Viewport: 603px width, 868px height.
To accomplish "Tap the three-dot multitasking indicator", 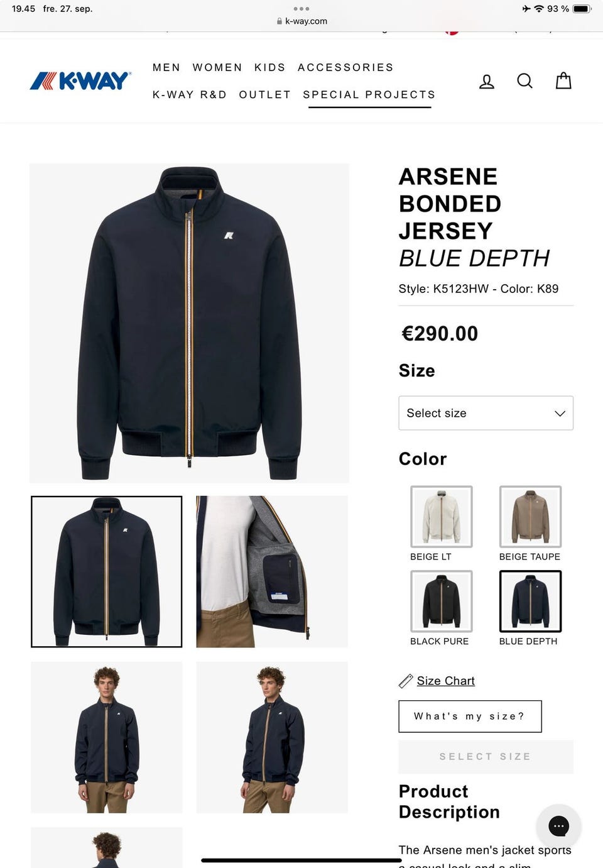I will (301, 9).
